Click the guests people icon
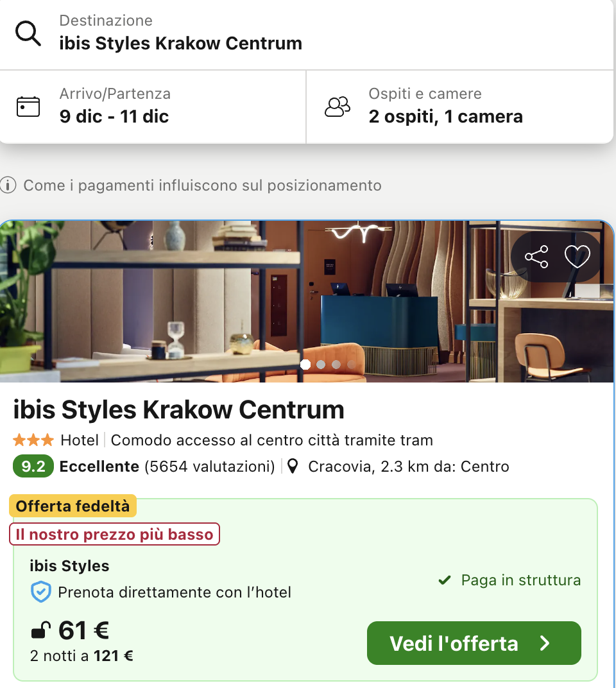This screenshot has width=616, height=688. 338,107
